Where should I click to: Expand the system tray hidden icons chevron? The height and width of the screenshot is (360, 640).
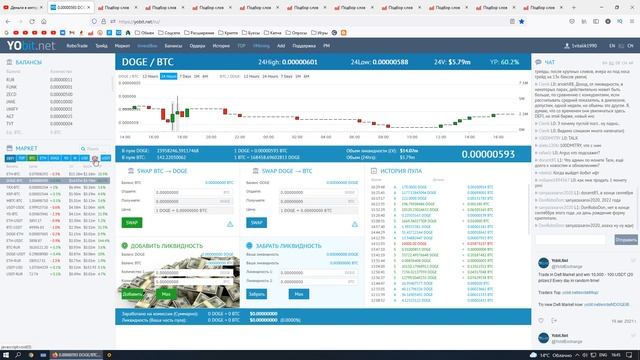[x=577, y=355]
